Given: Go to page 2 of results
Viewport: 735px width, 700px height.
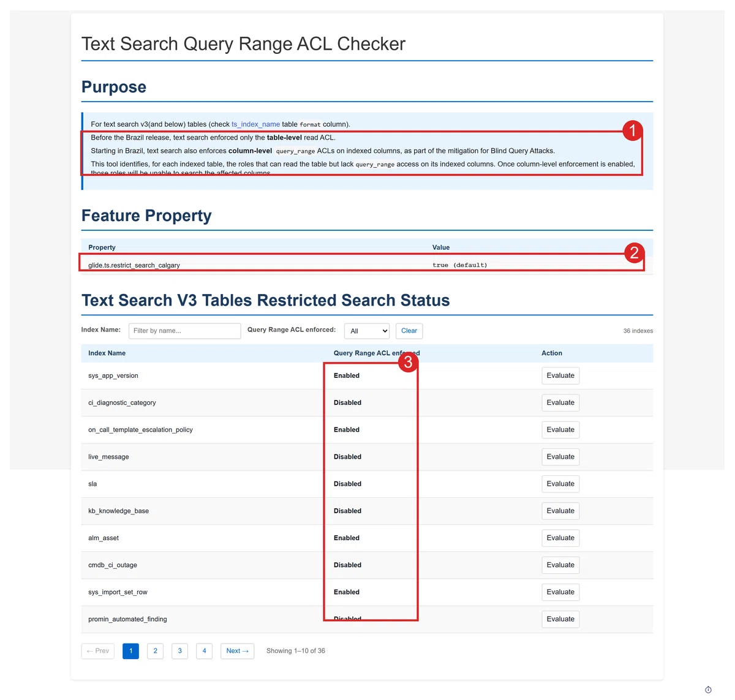Looking at the screenshot, I should (156, 651).
